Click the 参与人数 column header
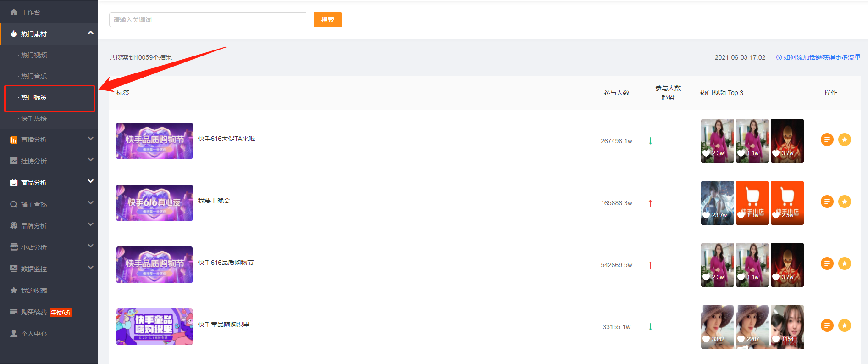The width and height of the screenshot is (868, 364). click(617, 93)
